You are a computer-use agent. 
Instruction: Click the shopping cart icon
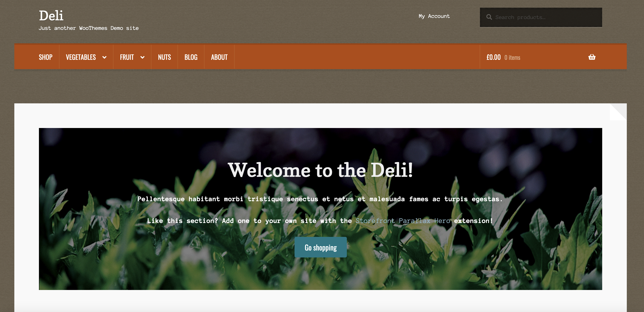point(591,57)
